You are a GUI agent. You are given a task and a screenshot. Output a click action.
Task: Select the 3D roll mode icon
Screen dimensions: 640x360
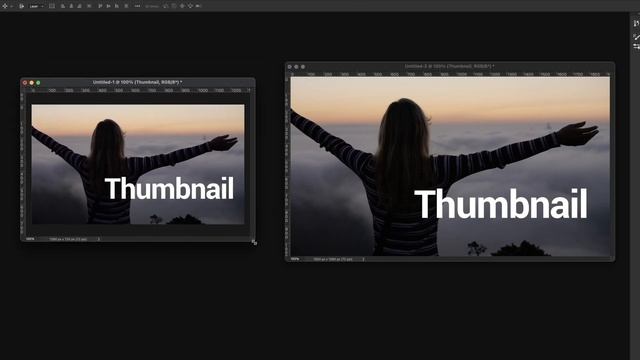point(173,6)
